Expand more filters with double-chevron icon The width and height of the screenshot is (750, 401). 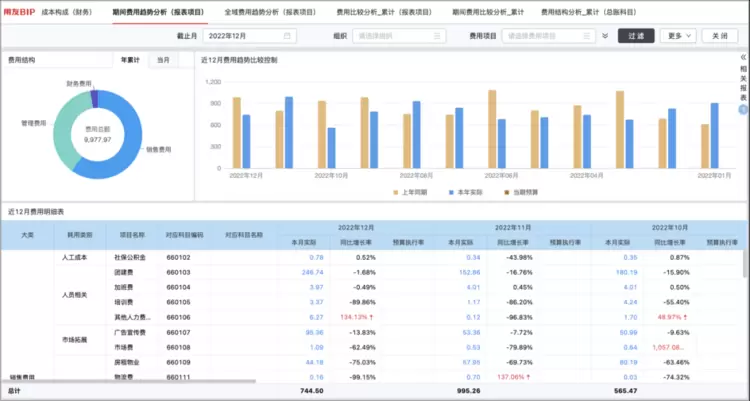tap(605, 35)
